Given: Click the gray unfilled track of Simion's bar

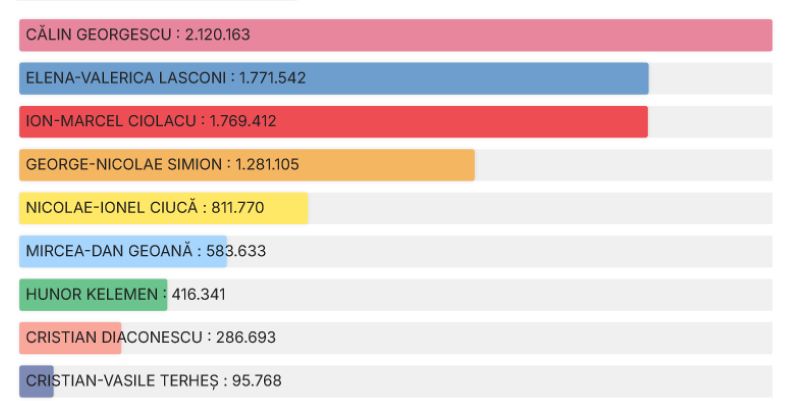Looking at the screenshot, I should (x=620, y=165).
